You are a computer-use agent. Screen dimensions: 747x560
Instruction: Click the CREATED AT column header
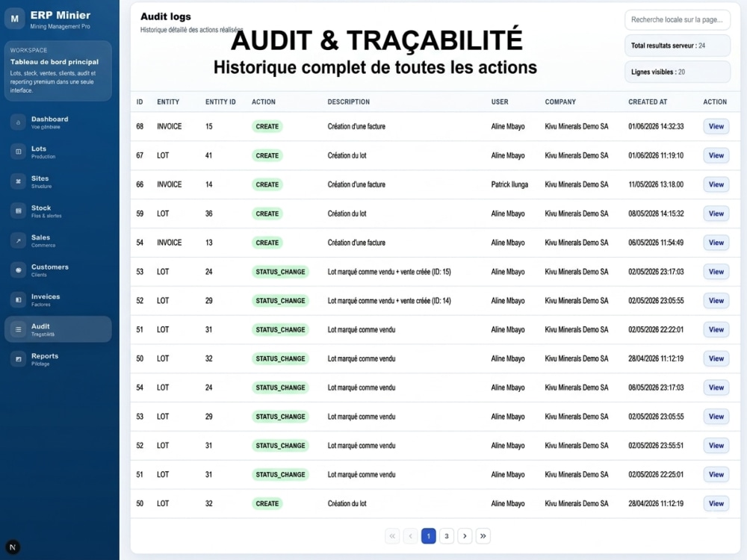pyautogui.click(x=648, y=102)
